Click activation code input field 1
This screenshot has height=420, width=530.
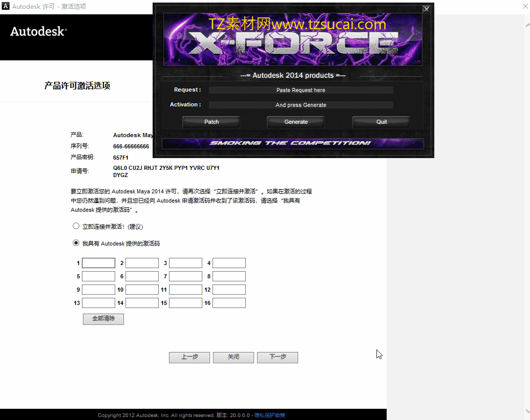98,263
